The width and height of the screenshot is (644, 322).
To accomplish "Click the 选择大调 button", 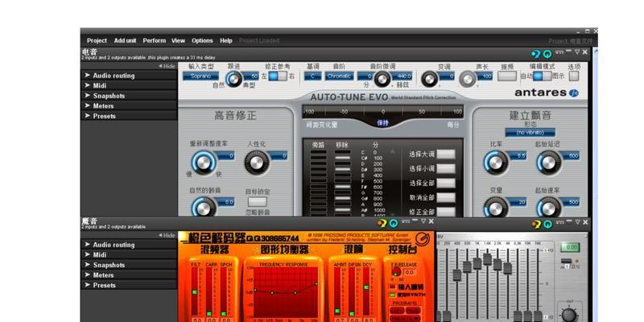I will click(x=446, y=155).
